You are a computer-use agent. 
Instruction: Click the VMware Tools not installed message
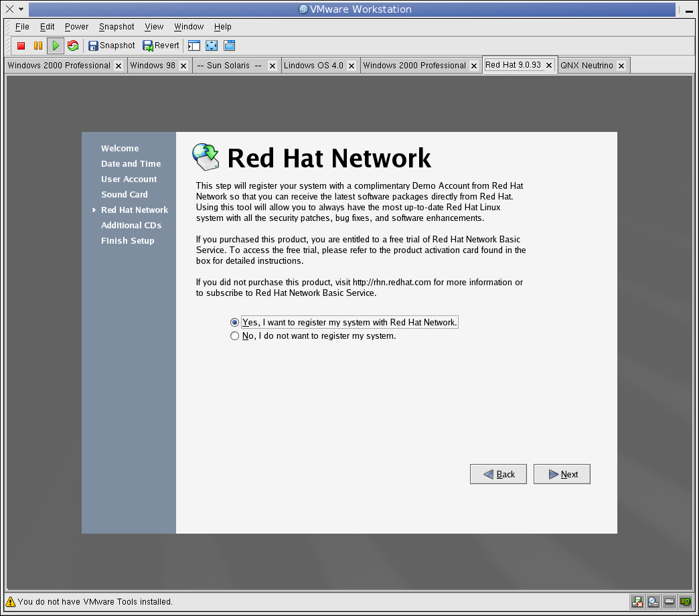(x=95, y=602)
